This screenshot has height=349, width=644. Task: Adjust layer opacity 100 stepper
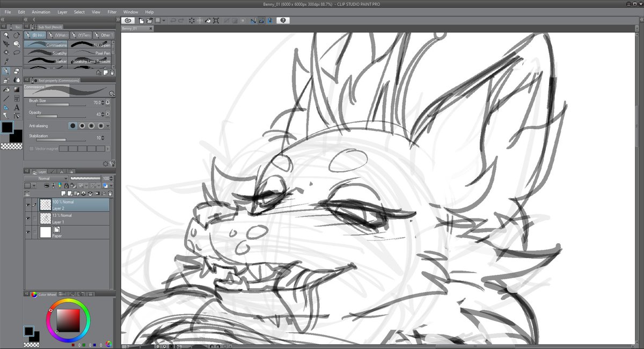tap(112, 178)
